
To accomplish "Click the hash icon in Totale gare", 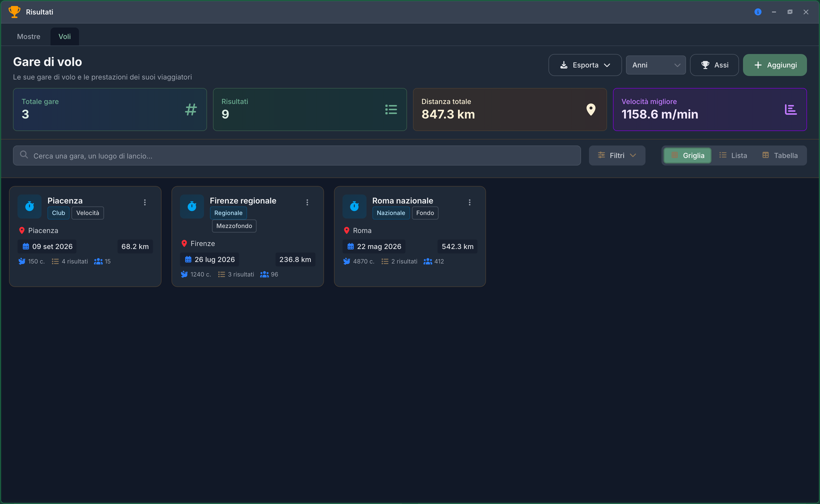I will coord(191,109).
